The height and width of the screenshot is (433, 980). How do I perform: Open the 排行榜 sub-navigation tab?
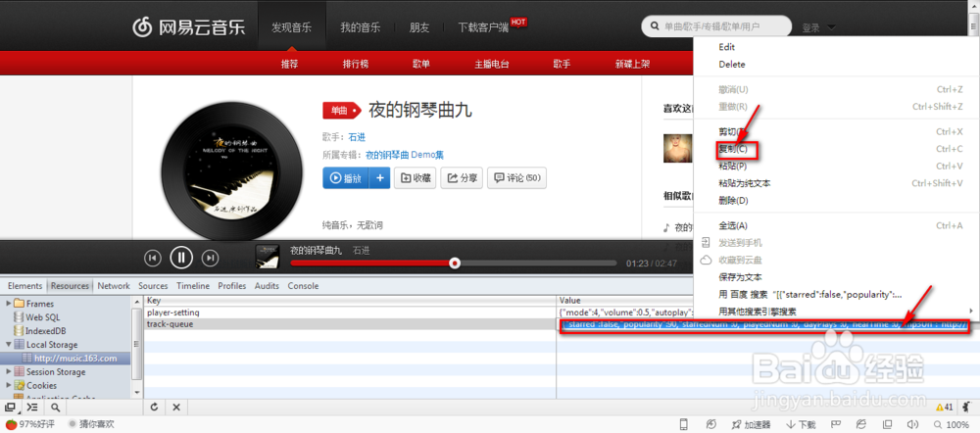[356, 64]
